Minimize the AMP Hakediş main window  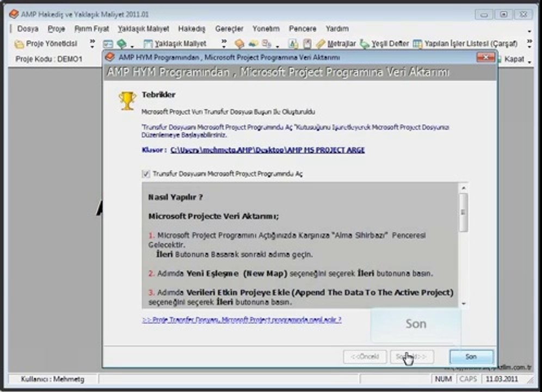point(484,15)
